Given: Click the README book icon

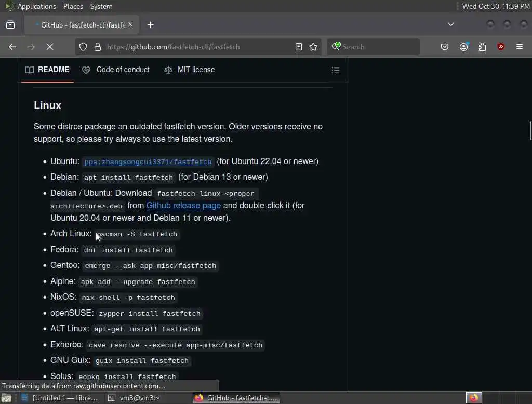Looking at the screenshot, I should point(30,70).
